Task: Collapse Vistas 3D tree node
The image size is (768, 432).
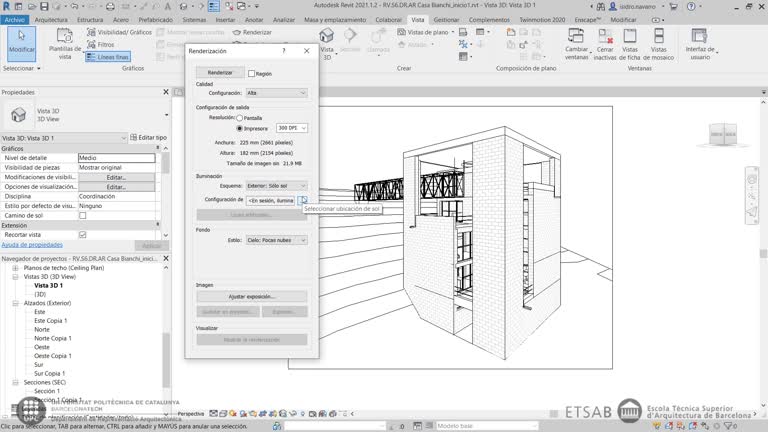Action: (x=15, y=277)
